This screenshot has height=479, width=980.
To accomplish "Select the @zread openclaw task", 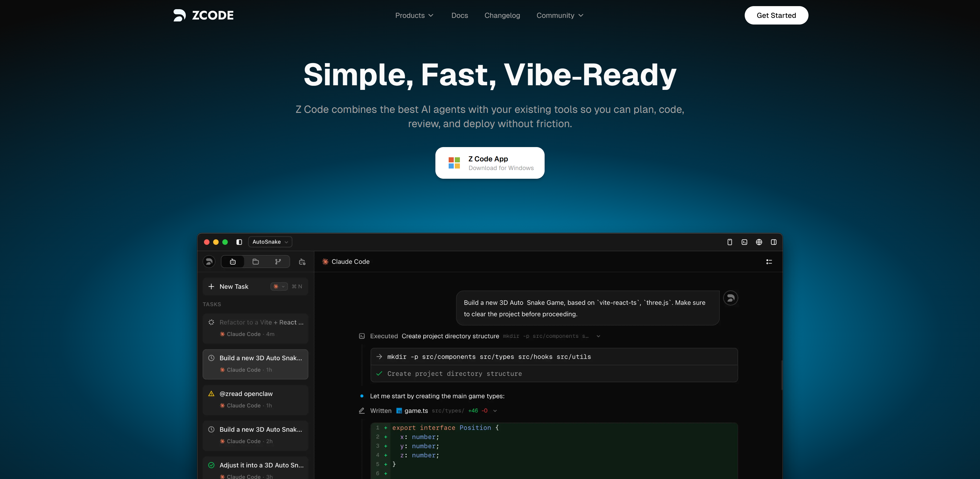I will 255,399.
